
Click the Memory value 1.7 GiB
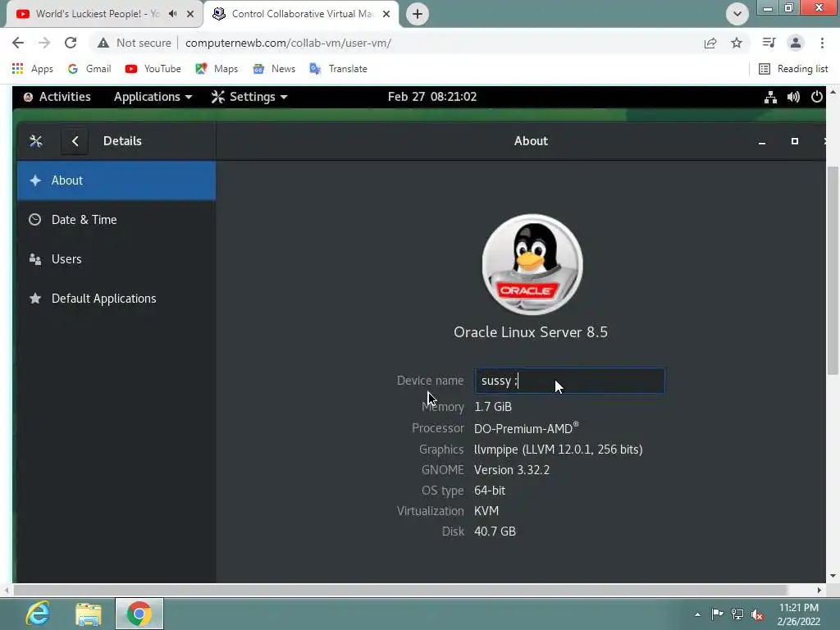pyautogui.click(x=493, y=407)
